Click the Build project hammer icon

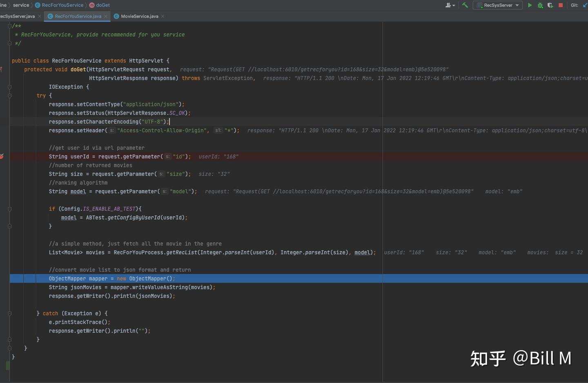click(x=465, y=5)
